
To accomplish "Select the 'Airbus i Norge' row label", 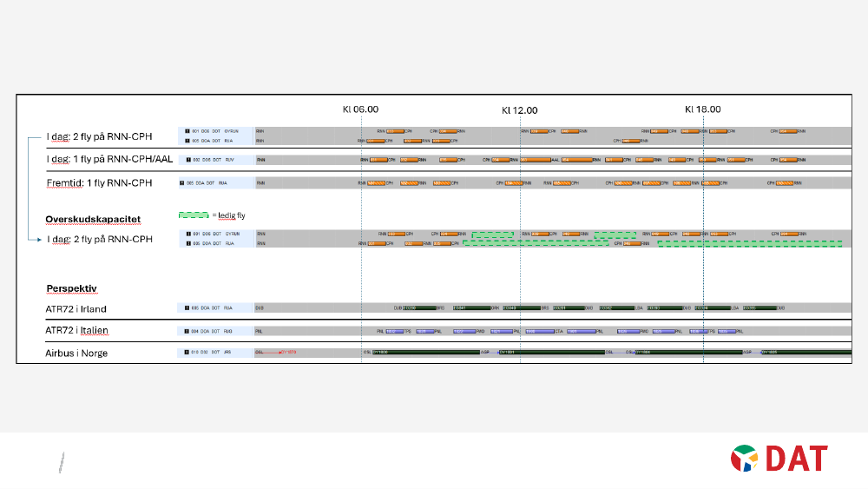I will tap(76, 354).
